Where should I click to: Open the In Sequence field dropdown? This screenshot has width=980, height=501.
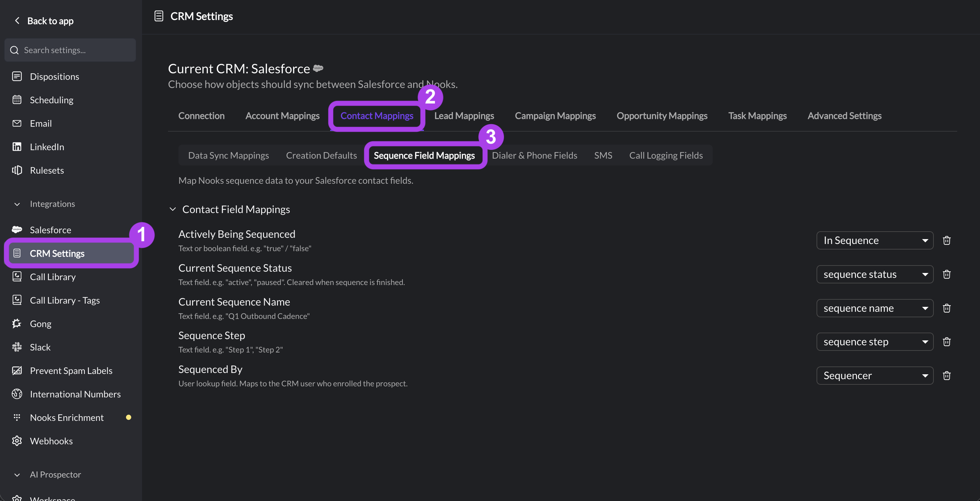(875, 240)
